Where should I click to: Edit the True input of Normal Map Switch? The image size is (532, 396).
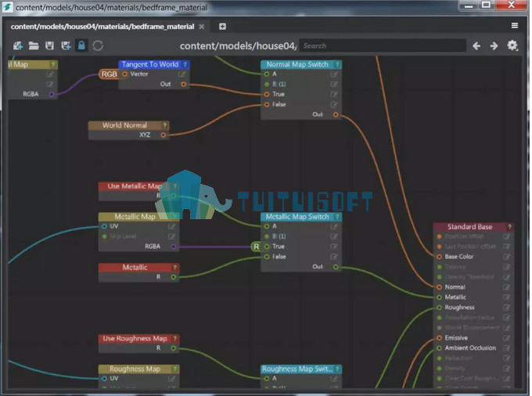click(334, 95)
